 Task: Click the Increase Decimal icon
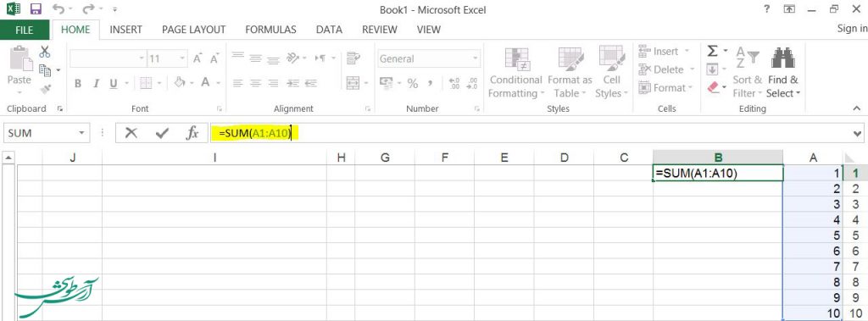pos(454,84)
